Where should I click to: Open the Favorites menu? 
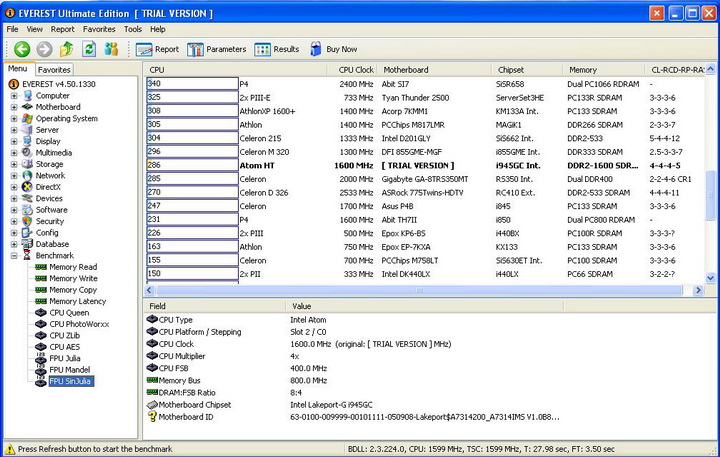tap(99, 29)
